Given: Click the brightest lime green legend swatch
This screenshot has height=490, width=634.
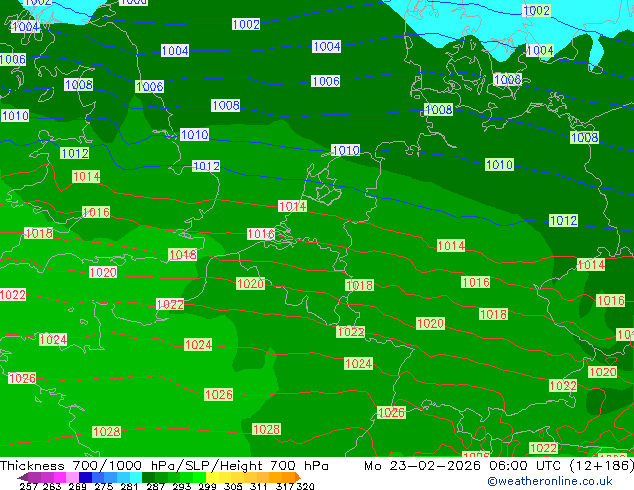Looking at the screenshot, I should point(199,477).
